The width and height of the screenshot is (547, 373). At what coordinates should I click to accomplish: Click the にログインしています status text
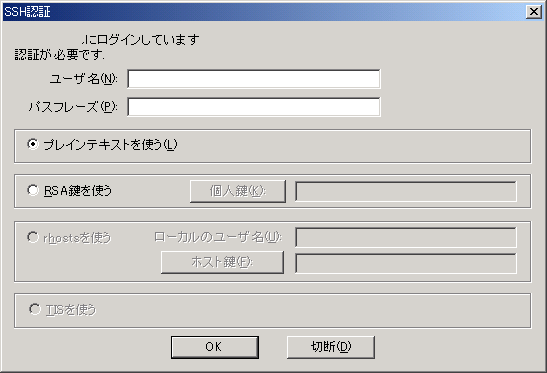tap(141, 40)
